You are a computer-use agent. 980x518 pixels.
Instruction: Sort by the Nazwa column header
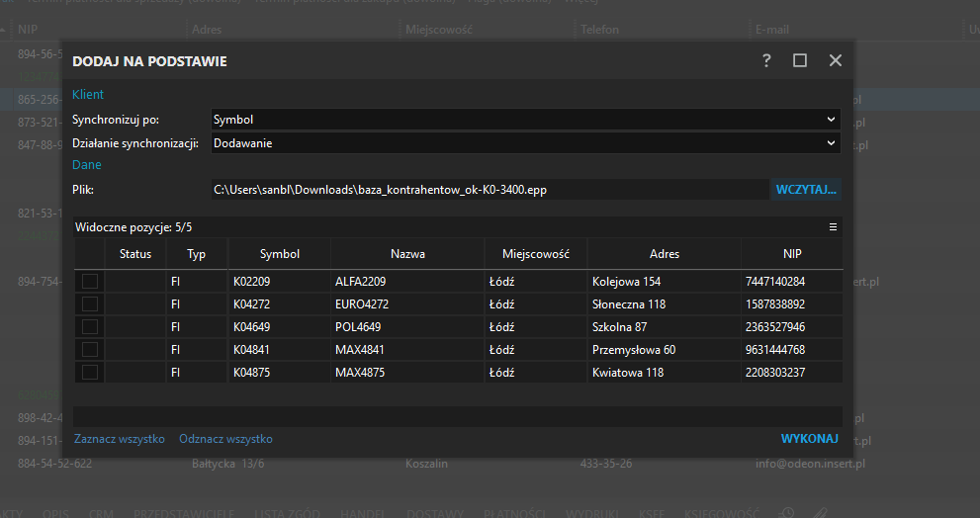(407, 254)
